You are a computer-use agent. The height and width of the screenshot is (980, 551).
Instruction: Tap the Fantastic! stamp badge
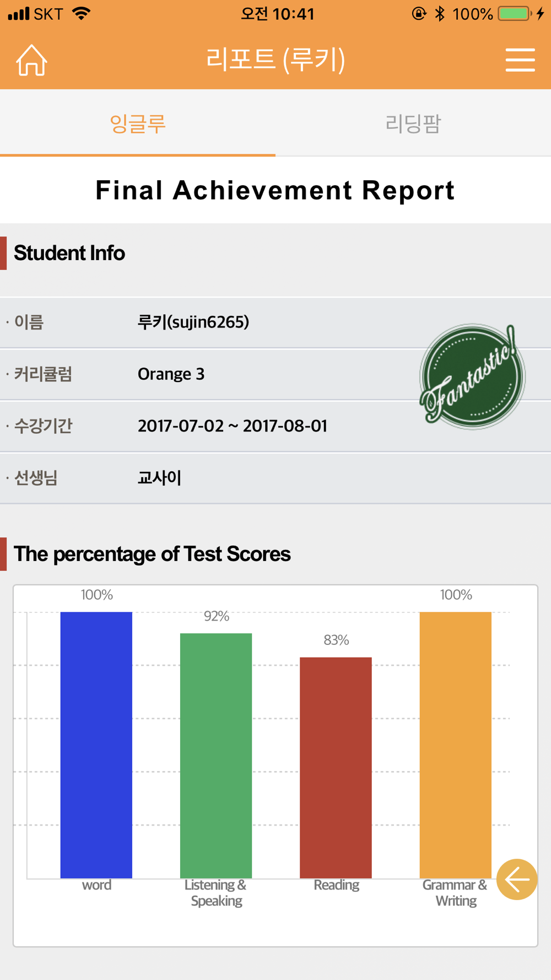click(472, 376)
